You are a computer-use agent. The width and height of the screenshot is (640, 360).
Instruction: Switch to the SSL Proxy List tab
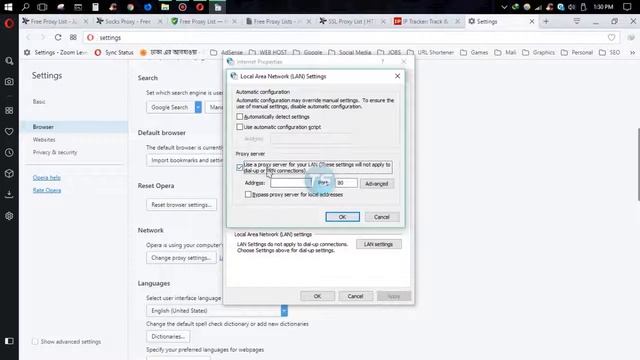click(350, 21)
